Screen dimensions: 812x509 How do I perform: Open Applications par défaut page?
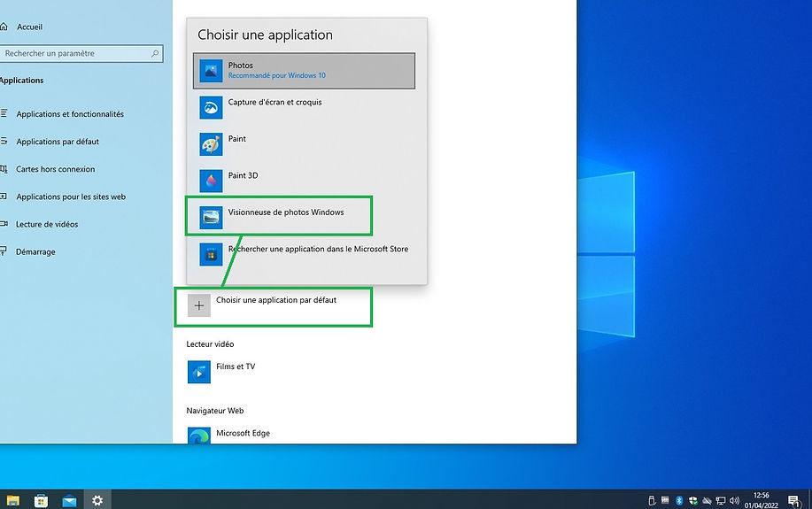click(58, 142)
